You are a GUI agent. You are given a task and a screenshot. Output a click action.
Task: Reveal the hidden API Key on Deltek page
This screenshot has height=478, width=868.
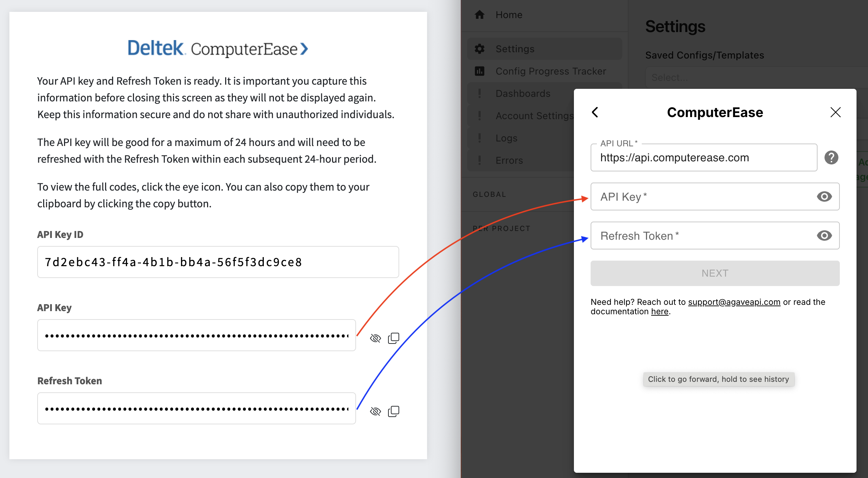coord(376,338)
